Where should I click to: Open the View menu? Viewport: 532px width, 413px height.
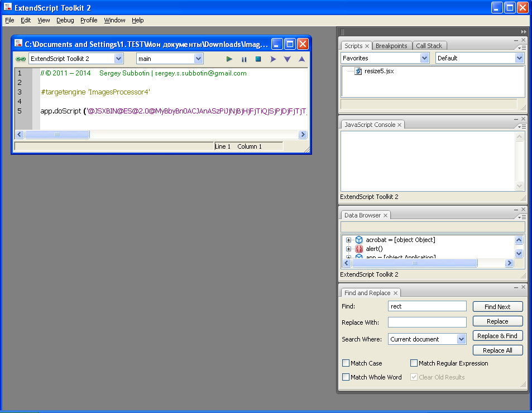point(44,20)
